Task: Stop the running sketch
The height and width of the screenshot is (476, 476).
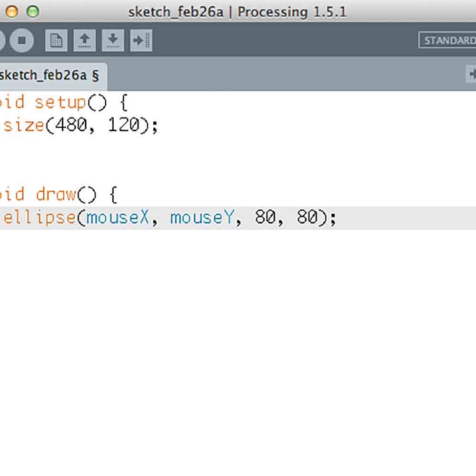Action: [x=21, y=40]
